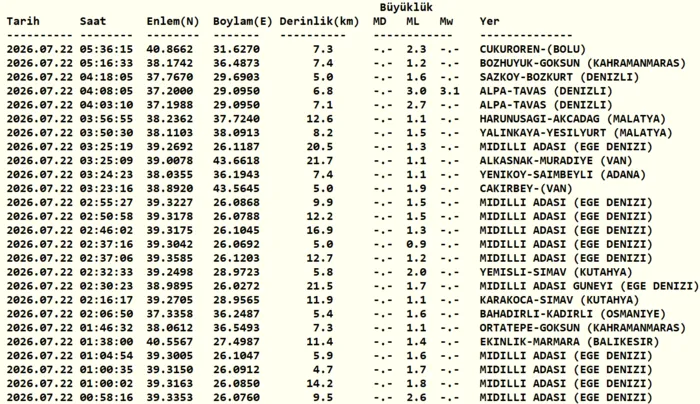Click longitude 43.6618
The height and width of the screenshot is (404, 700).
click(236, 161)
